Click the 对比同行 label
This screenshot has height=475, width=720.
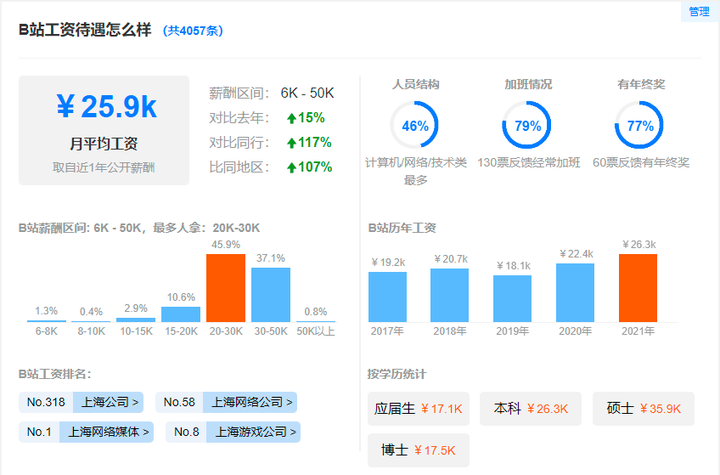tap(239, 143)
